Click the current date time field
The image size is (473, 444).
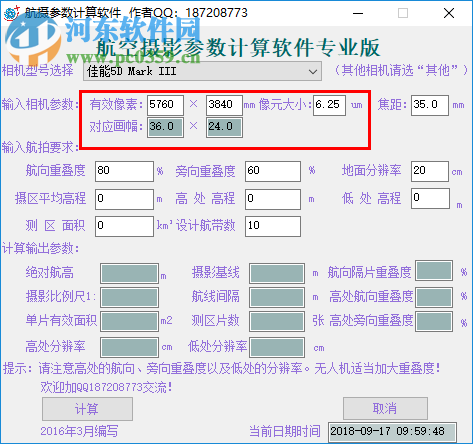point(392,432)
